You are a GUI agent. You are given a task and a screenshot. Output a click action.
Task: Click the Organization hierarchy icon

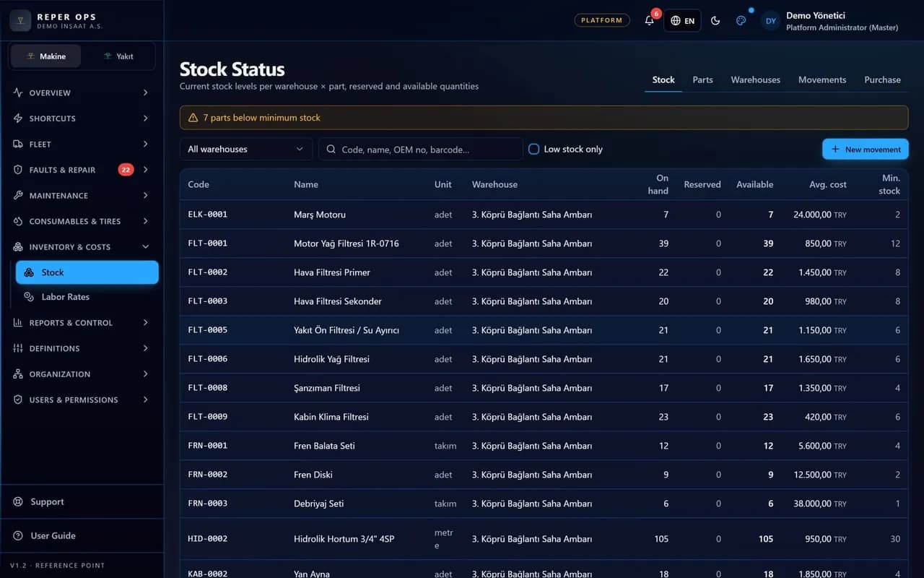(18, 374)
